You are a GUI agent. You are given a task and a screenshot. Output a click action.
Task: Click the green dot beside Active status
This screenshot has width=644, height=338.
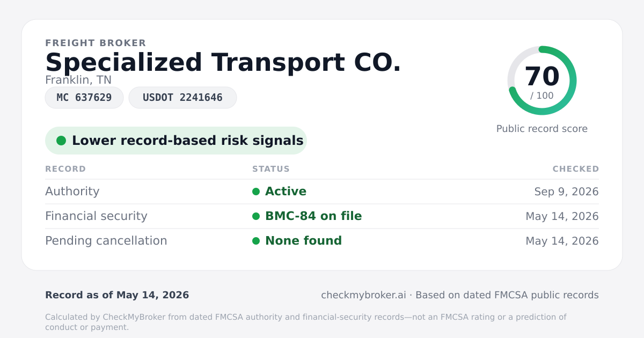tap(256, 192)
